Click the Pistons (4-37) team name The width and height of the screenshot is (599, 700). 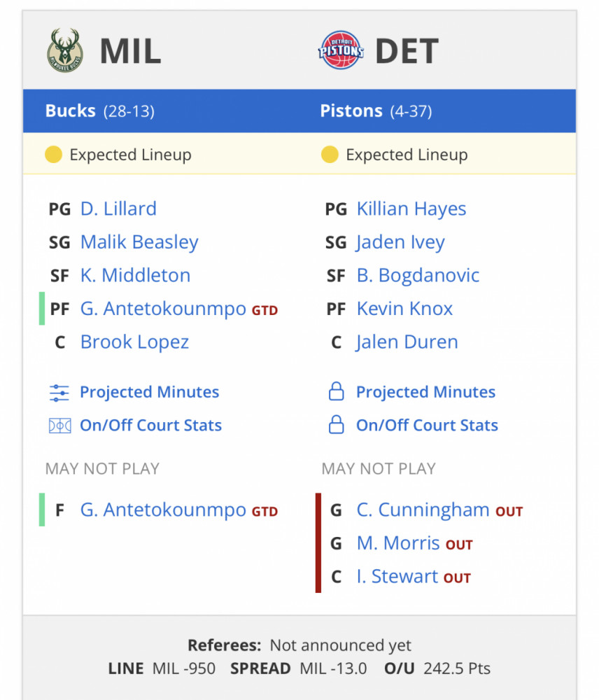(x=376, y=111)
